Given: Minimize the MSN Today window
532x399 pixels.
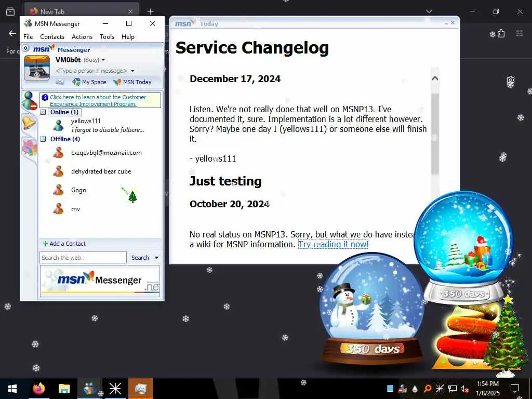Looking at the screenshot, I should click(446, 23).
